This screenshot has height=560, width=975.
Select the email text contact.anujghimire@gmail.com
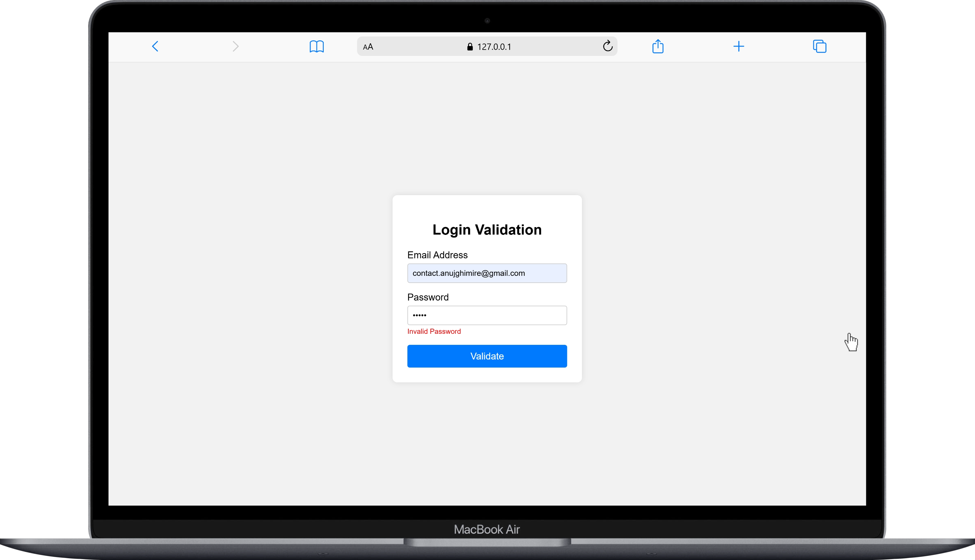[468, 273]
